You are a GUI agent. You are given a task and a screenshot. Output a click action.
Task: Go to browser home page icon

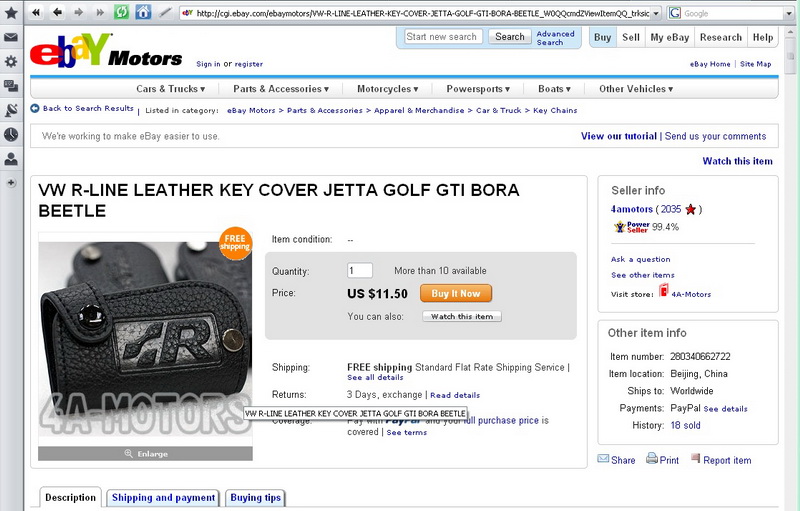click(x=143, y=12)
